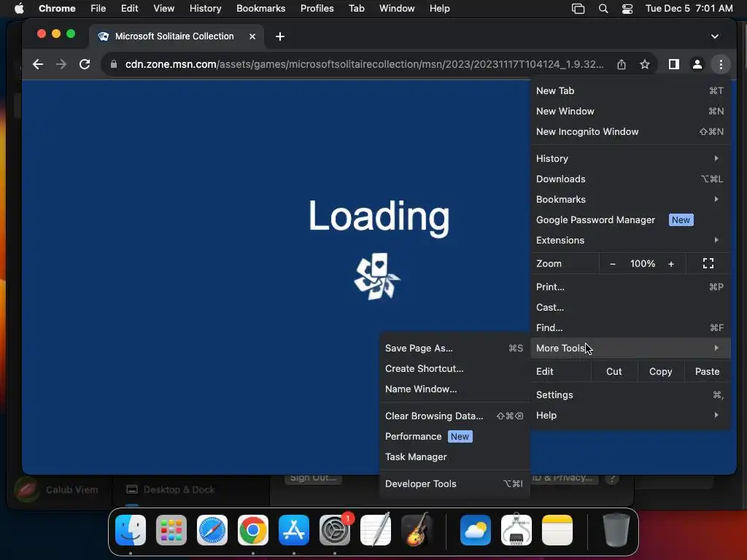Choose New Tab from Chrome menu
747x560 pixels.
pos(630,90)
